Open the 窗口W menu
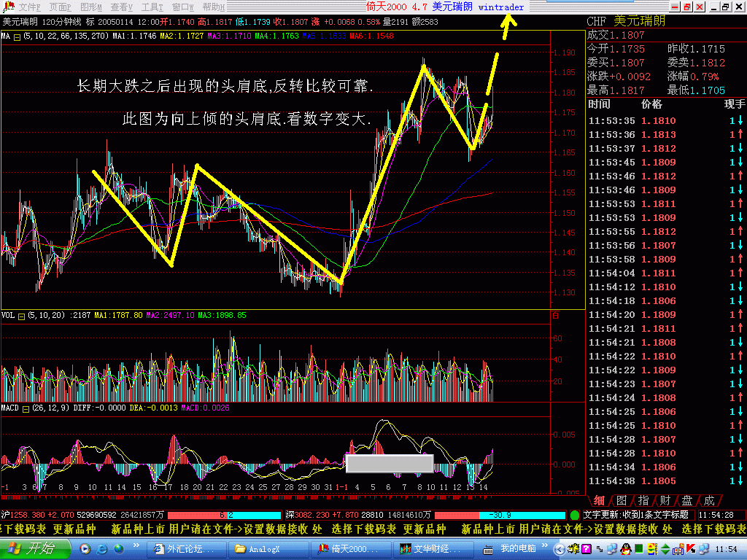Viewport: 747px width, 560px height. coord(182,7)
